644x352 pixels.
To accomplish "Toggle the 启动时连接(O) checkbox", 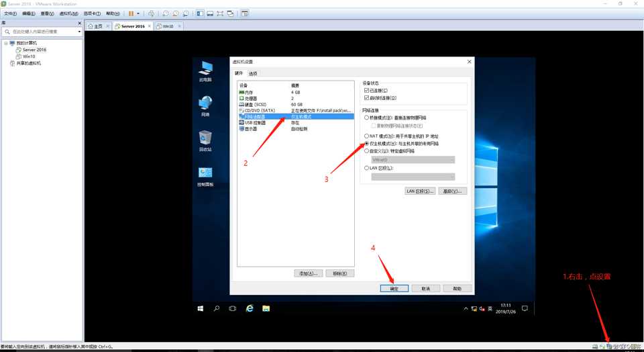I will (x=366, y=98).
